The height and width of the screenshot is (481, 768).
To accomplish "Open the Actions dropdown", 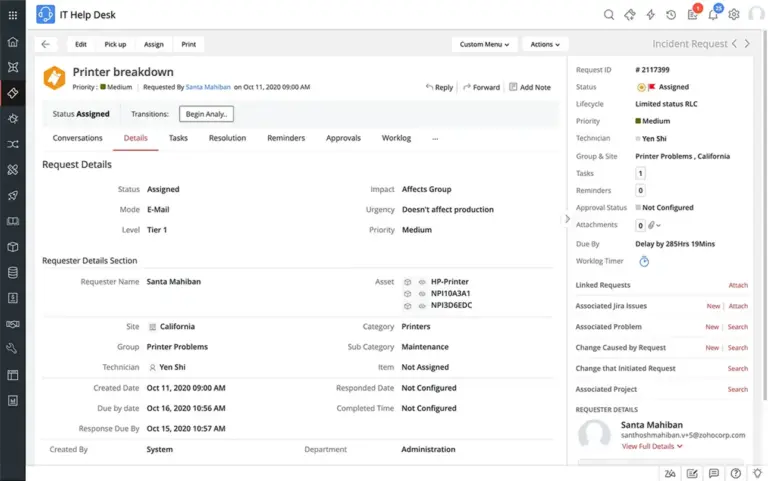I will coord(545,44).
